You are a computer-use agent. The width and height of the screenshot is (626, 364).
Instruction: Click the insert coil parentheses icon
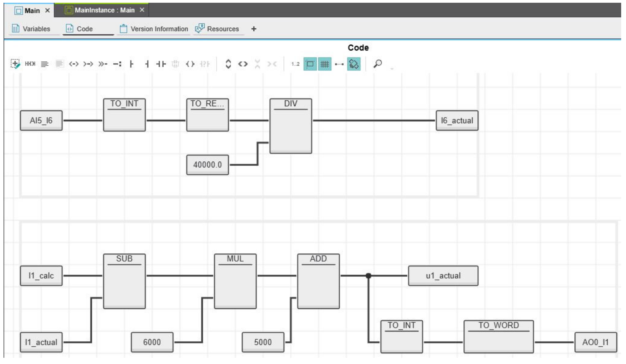click(190, 64)
